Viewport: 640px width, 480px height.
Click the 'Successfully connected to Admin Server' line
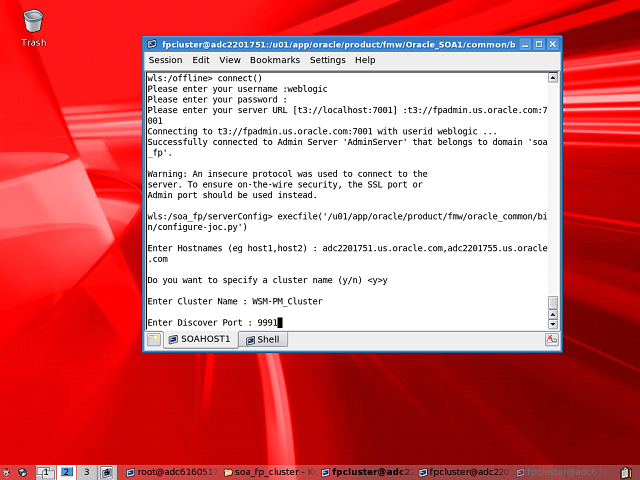[347, 142]
